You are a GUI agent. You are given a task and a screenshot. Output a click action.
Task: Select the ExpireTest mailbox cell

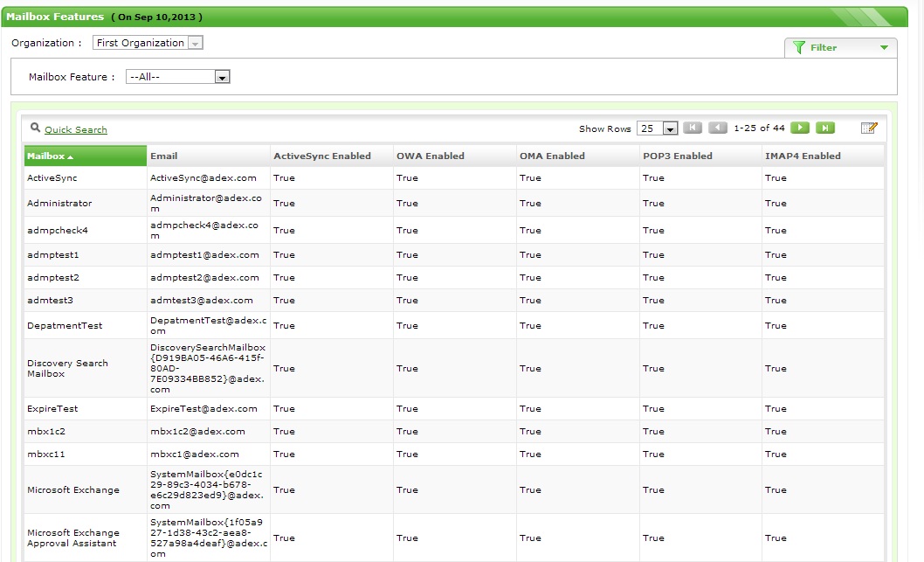click(86, 409)
